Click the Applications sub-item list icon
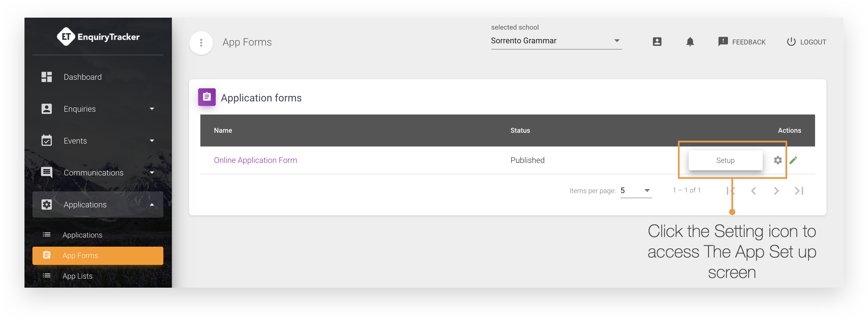This screenshot has height=319, width=868. [x=46, y=235]
